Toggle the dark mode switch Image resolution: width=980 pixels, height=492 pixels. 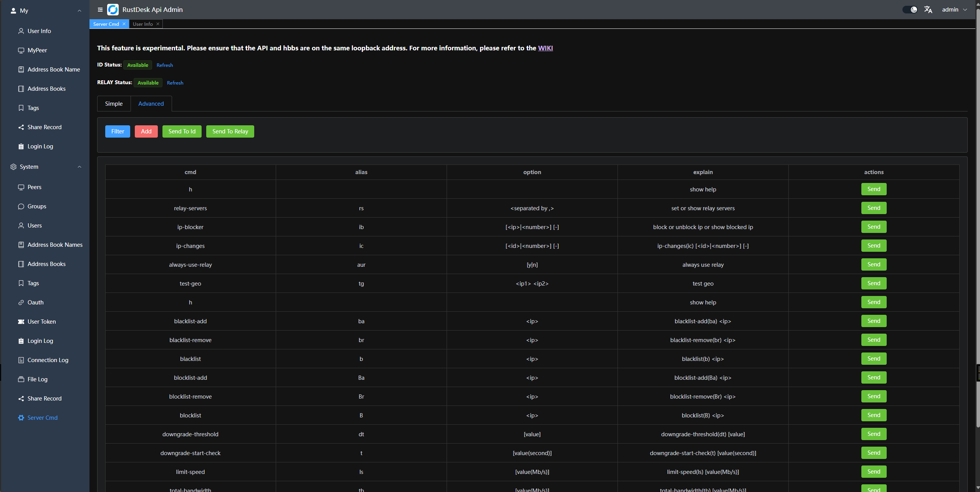pyautogui.click(x=910, y=10)
